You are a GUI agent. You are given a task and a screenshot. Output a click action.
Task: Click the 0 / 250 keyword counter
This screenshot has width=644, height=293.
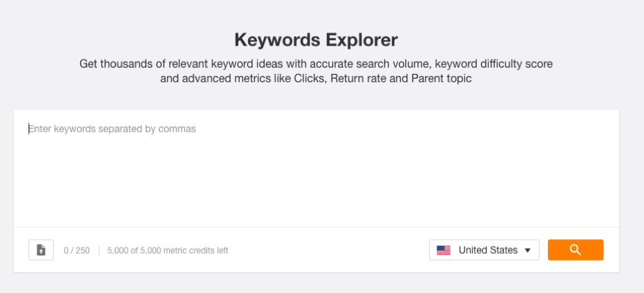pyautogui.click(x=77, y=250)
